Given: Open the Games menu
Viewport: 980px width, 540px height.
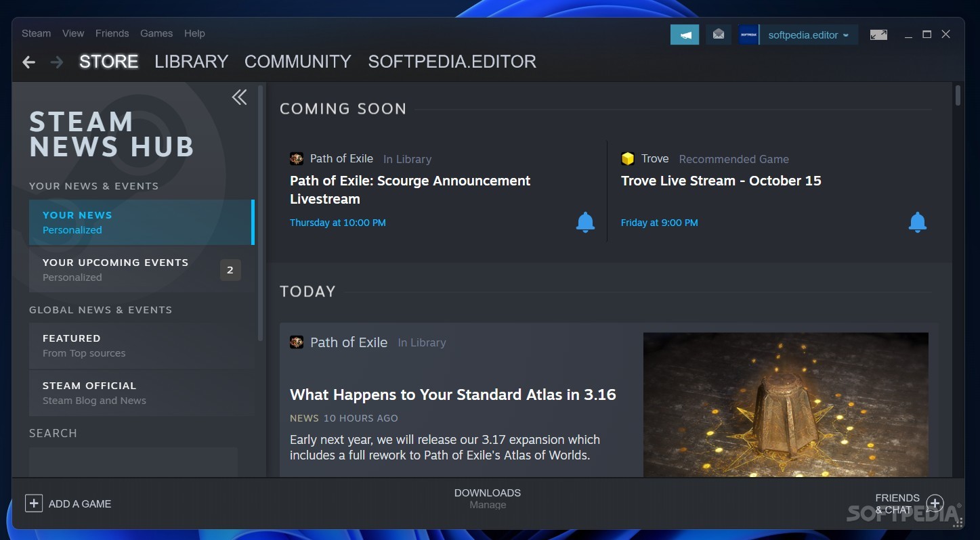Looking at the screenshot, I should click(156, 33).
